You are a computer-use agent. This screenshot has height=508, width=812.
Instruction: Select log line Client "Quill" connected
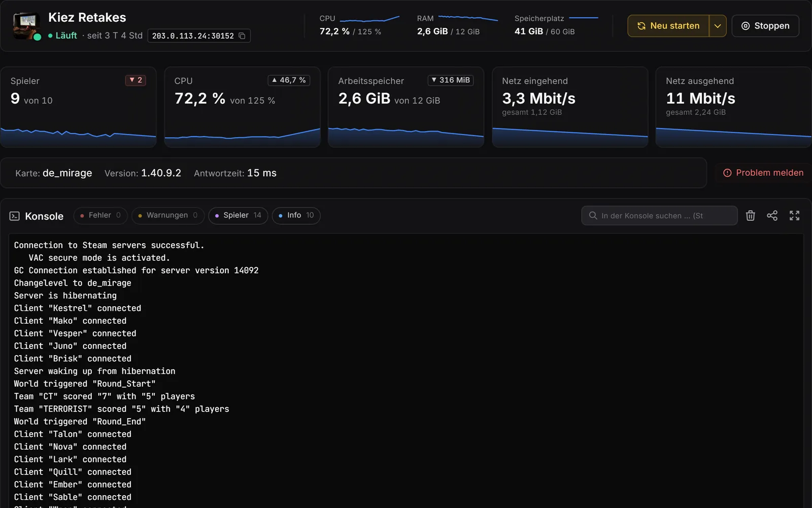click(x=73, y=472)
